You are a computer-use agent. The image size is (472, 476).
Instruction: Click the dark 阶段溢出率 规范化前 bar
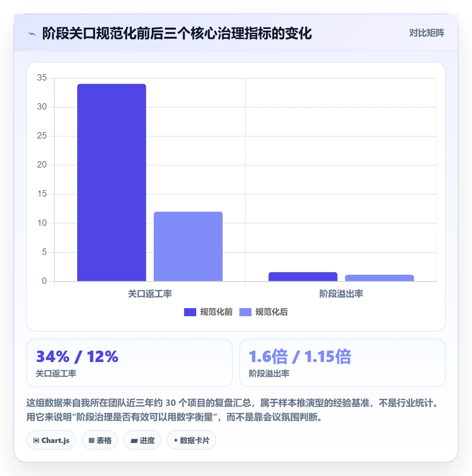(x=303, y=276)
